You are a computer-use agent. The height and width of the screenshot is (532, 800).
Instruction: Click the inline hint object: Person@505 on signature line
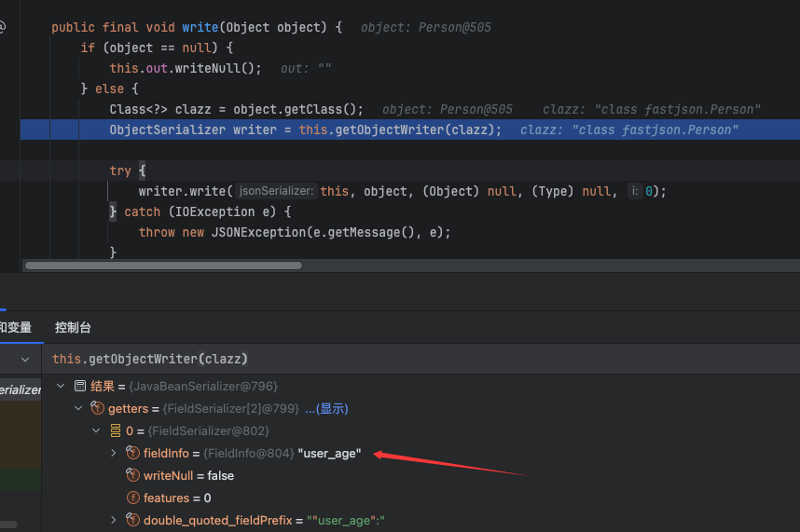click(426, 28)
